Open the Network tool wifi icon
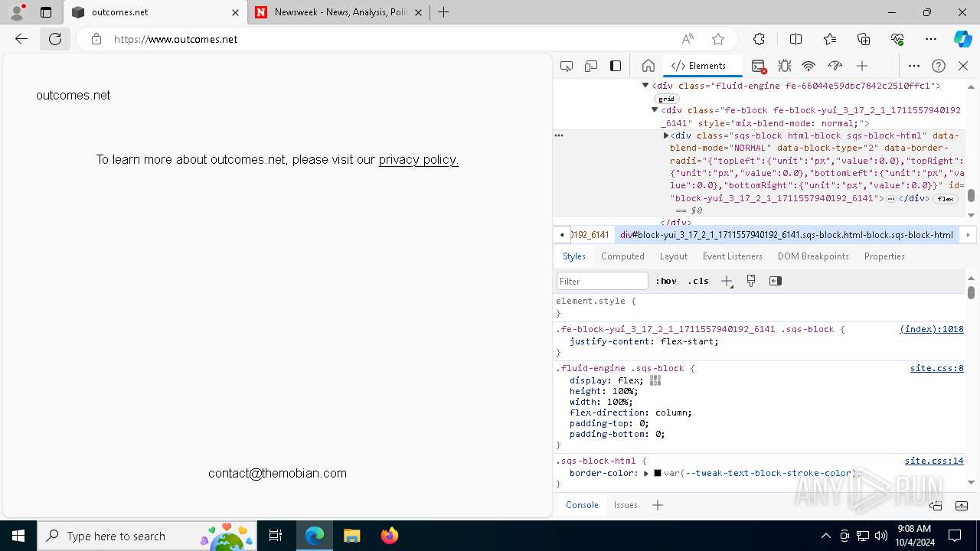 tap(808, 66)
